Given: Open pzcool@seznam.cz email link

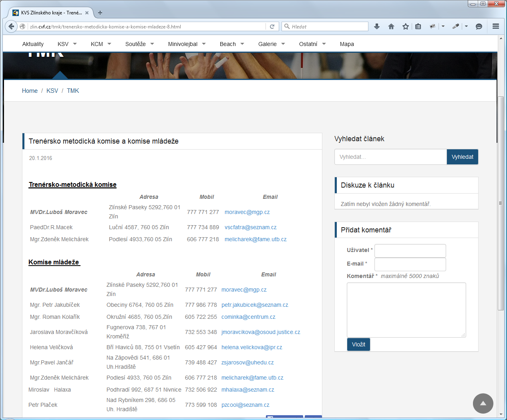Looking at the screenshot, I should click(x=245, y=405).
